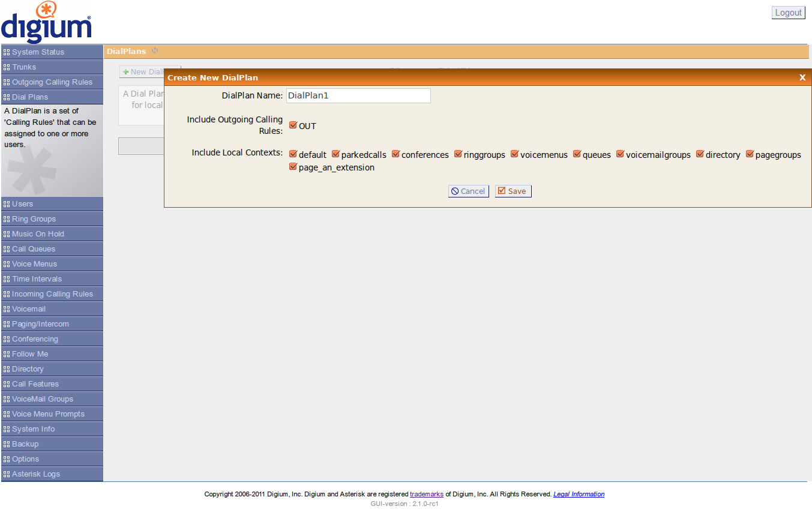Open the Users menu item
Image resolution: width=812 pixels, height=515 pixels.
[52, 204]
